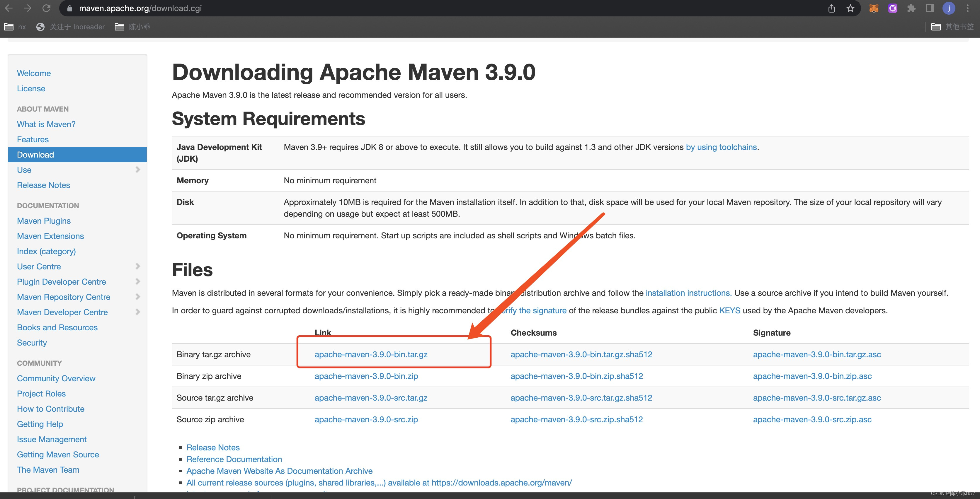Expand the Maven Developer Centre chevron
This screenshot has height=499, width=980.
tap(138, 312)
